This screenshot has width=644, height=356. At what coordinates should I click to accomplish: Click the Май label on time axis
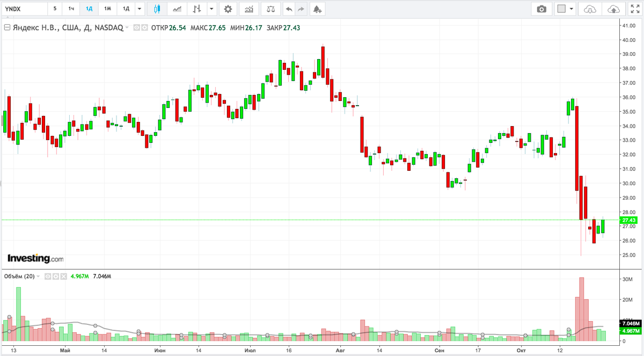click(65, 350)
